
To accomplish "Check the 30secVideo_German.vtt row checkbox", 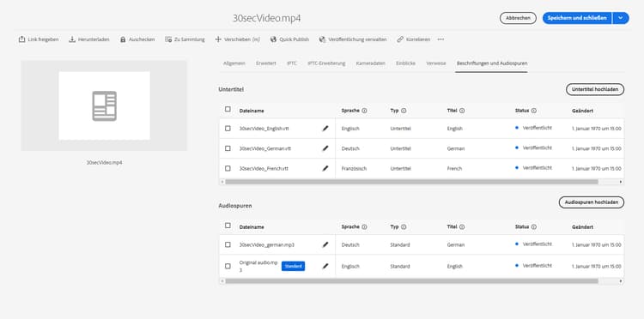I will 228,148.
